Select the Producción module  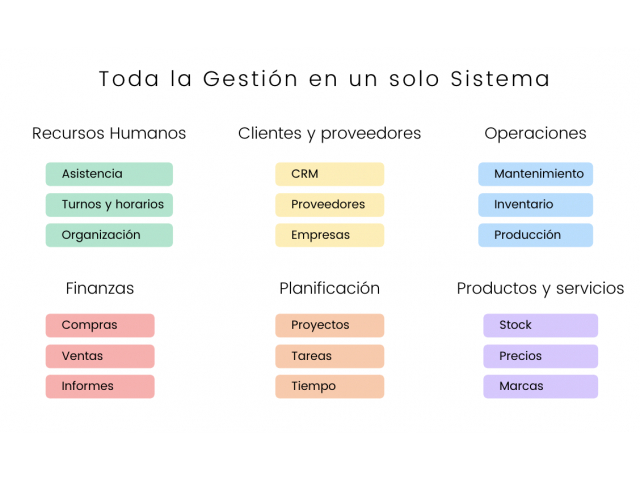click(536, 235)
